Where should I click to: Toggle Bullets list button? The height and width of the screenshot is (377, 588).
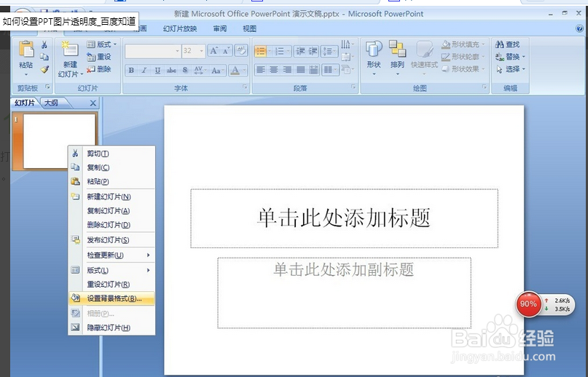[260, 51]
